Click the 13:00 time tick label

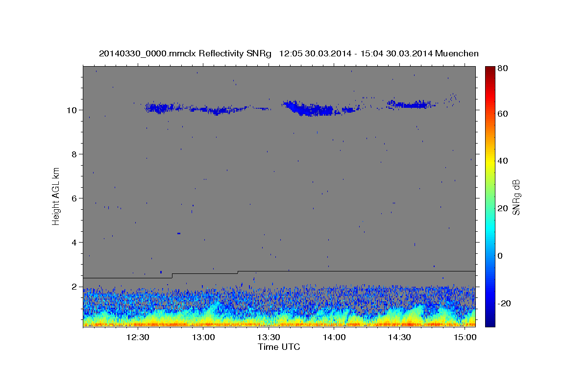(203, 337)
